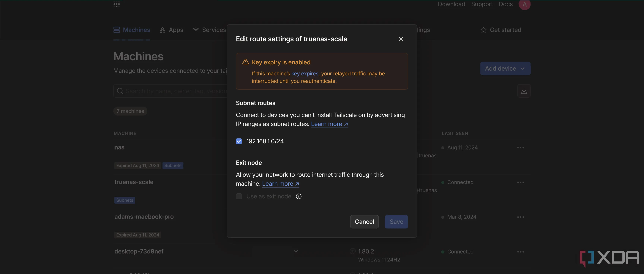Click the desktop-73d9nef version update icon
The width and height of the screenshot is (644, 274).
click(x=352, y=251)
